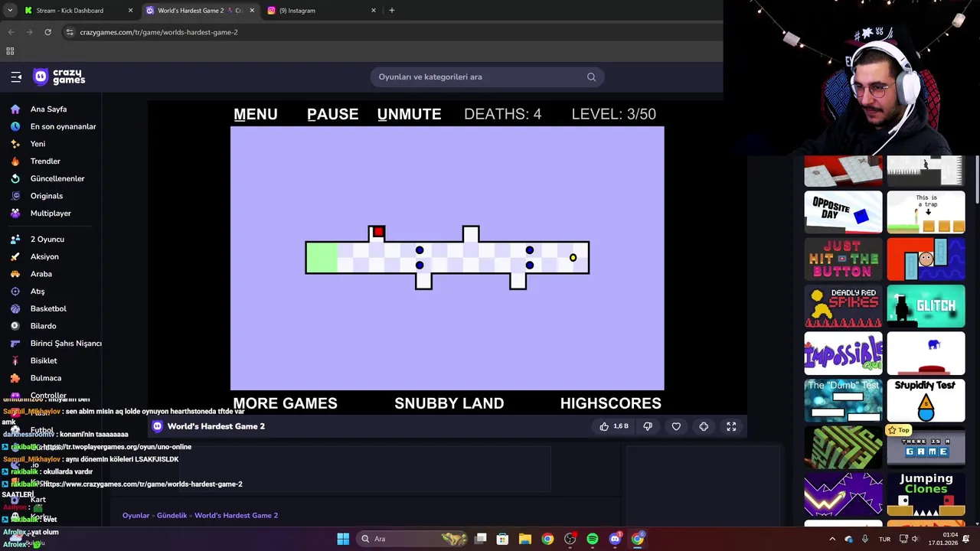Open the Stupidity Test game thumbnail

coord(926,400)
